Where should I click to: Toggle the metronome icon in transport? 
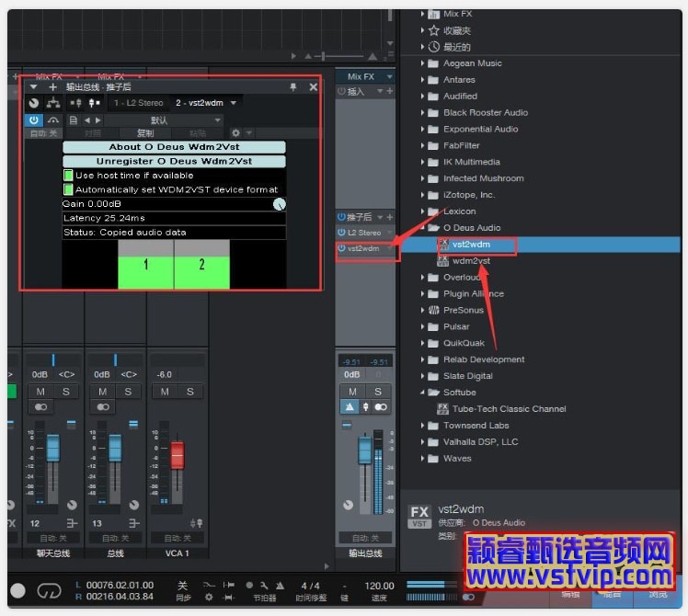[x=280, y=586]
